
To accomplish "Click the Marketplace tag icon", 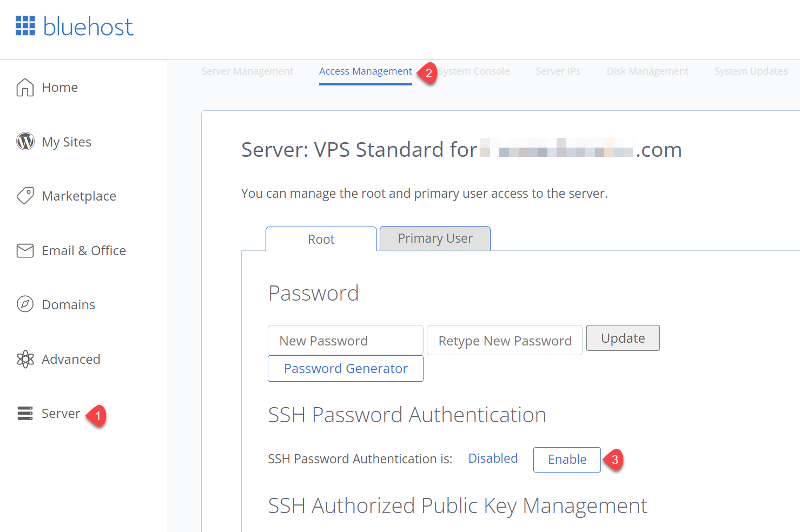I will point(25,196).
